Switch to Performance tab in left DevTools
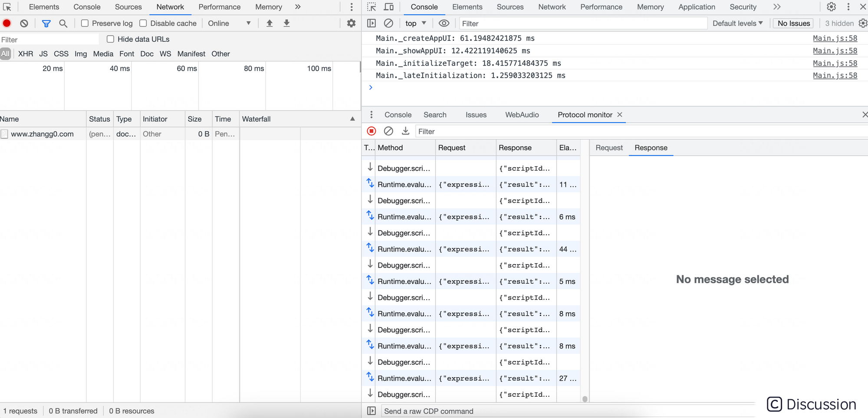Image resolution: width=868 pixels, height=418 pixels. [x=220, y=7]
